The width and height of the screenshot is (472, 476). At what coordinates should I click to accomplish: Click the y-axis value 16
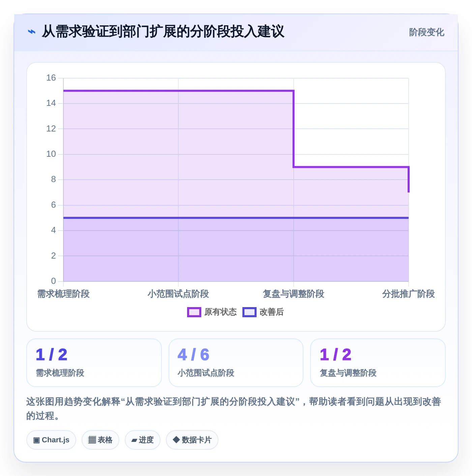coord(51,78)
